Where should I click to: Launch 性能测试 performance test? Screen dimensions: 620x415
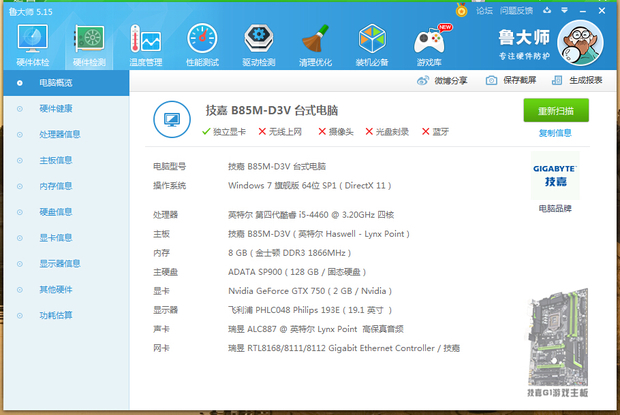[202, 45]
